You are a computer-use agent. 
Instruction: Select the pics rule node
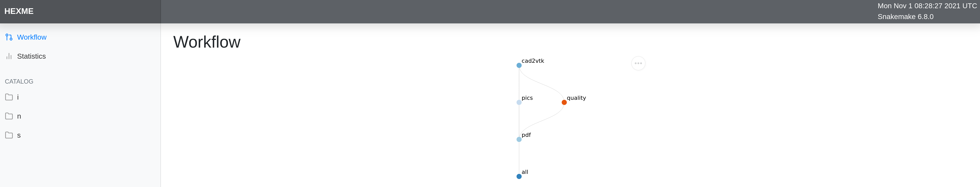point(518,102)
